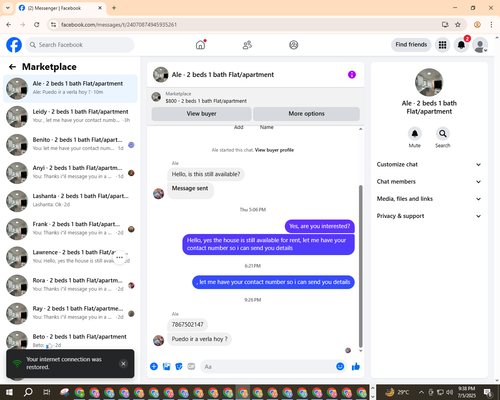The height and width of the screenshot is (400, 500).
Task: Open a new browser tab
Action: (114, 8)
